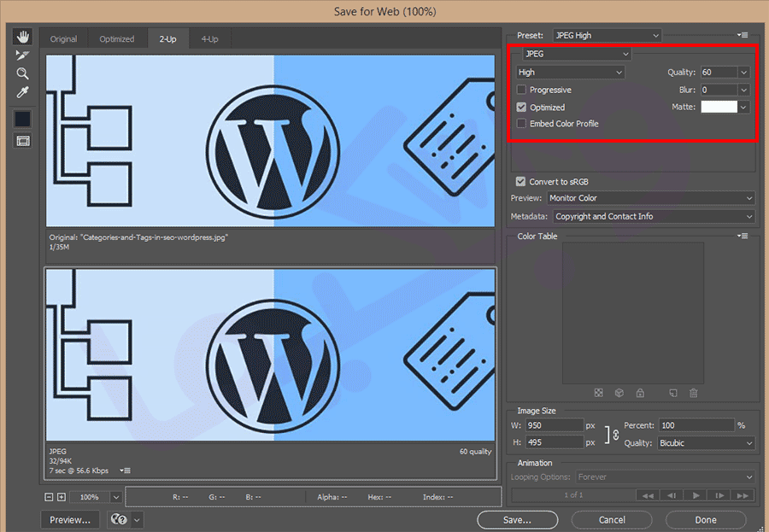Click the Quality 60 input field
The height and width of the screenshot is (532, 769).
click(x=719, y=72)
